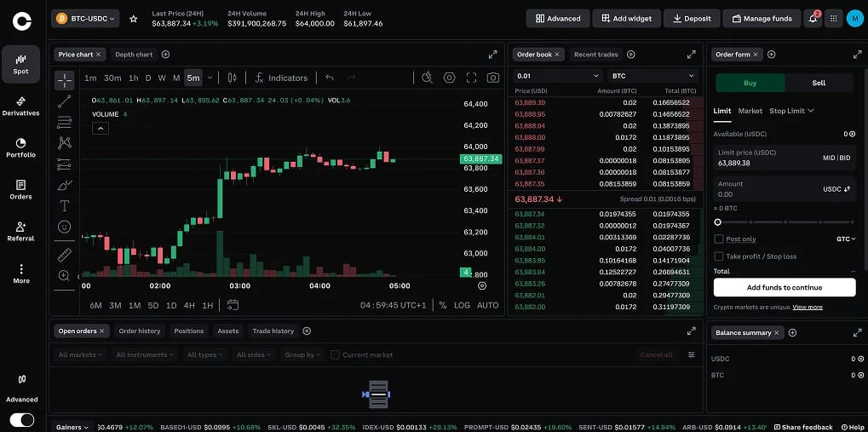The image size is (868, 432).
Task: Click the order amount slider handle
Action: coord(717,222)
